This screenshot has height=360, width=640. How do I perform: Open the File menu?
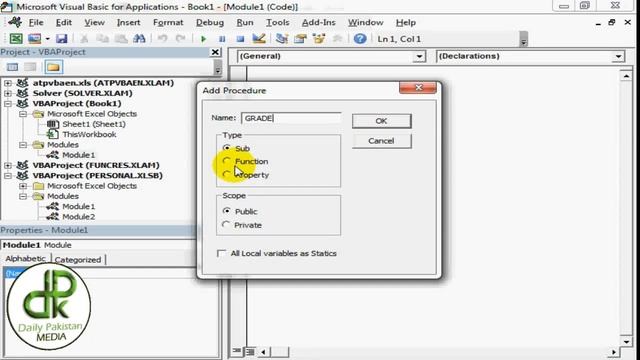point(36,22)
